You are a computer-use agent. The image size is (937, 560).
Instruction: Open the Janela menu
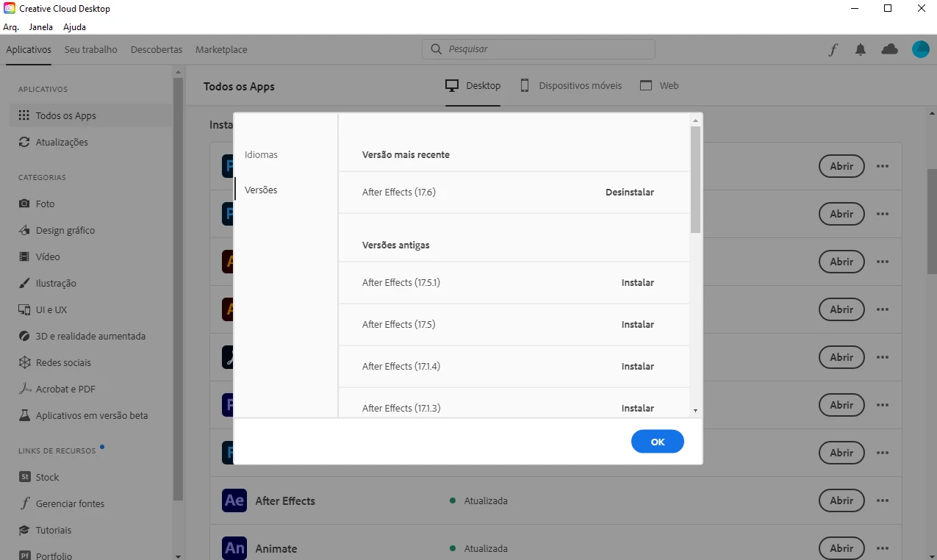(41, 27)
